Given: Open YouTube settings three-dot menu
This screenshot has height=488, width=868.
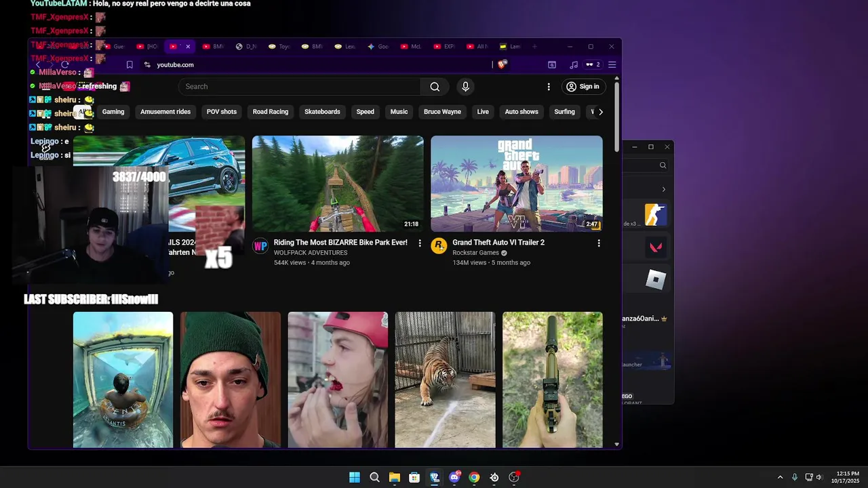Looking at the screenshot, I should click(549, 87).
